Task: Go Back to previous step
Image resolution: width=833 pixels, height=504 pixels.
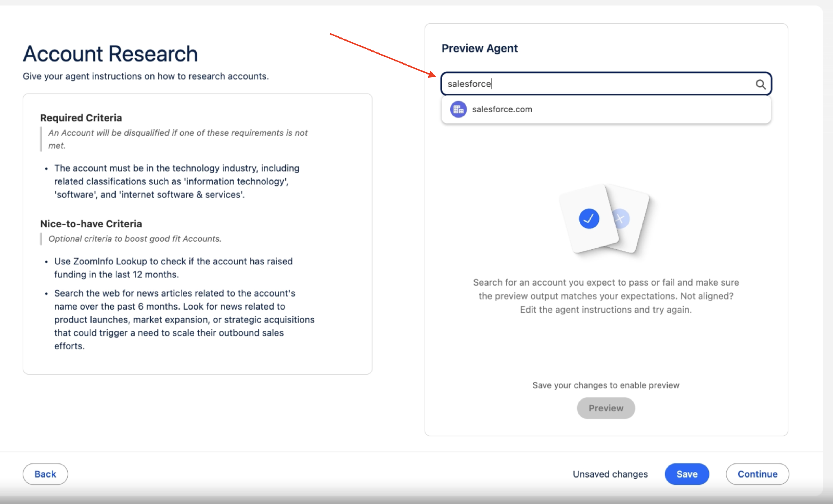Action: (x=45, y=474)
